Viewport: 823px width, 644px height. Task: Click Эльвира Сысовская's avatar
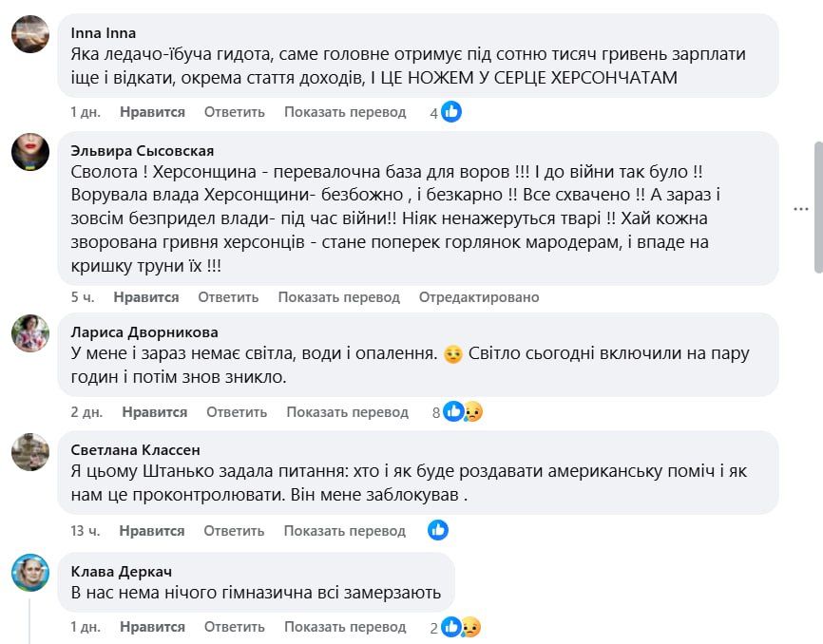click(x=31, y=151)
